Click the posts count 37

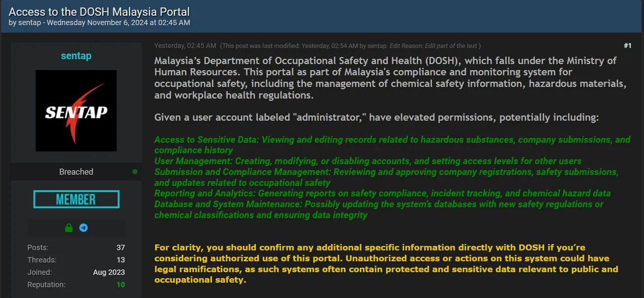121,248
